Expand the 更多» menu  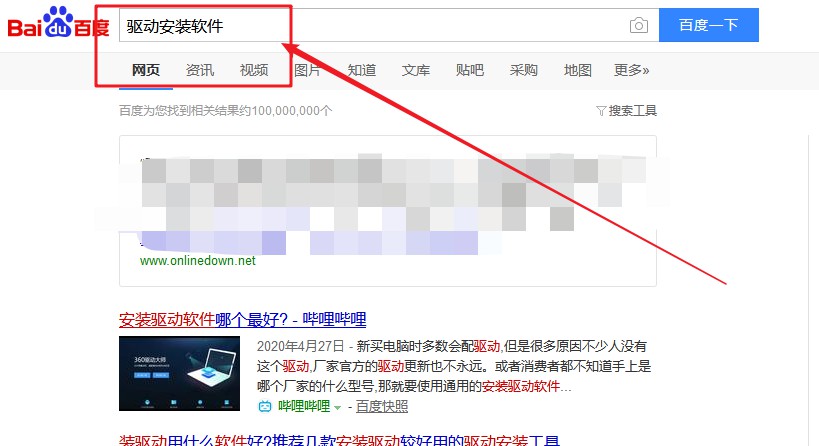[632, 70]
